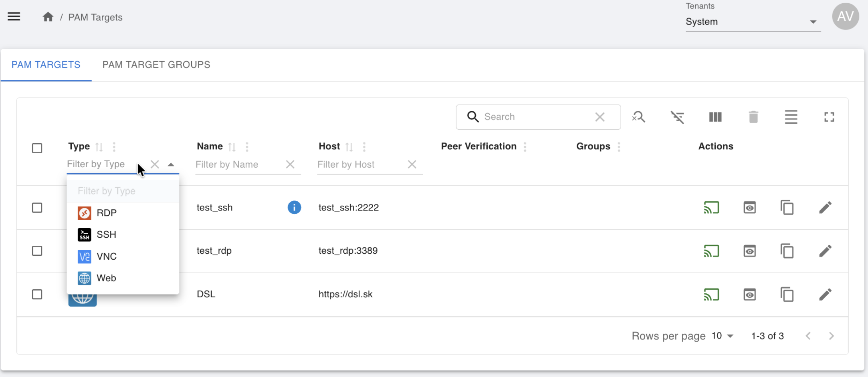
Task: Check the select-all header checkbox
Action: click(37, 148)
